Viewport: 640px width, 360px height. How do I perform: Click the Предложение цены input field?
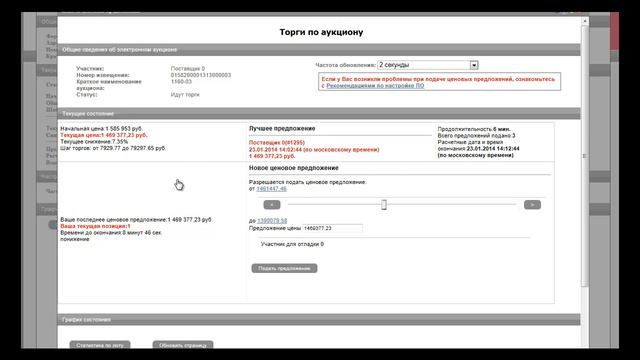332,228
